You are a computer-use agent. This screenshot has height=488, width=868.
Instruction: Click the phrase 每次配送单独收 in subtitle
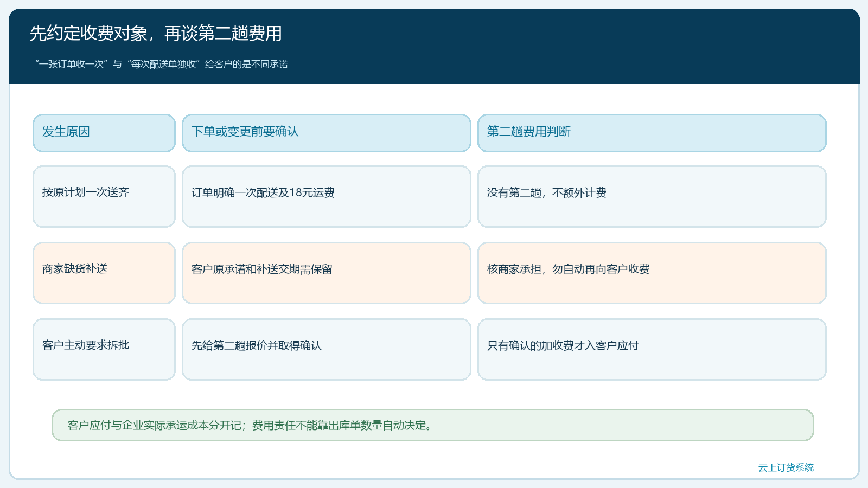164,64
